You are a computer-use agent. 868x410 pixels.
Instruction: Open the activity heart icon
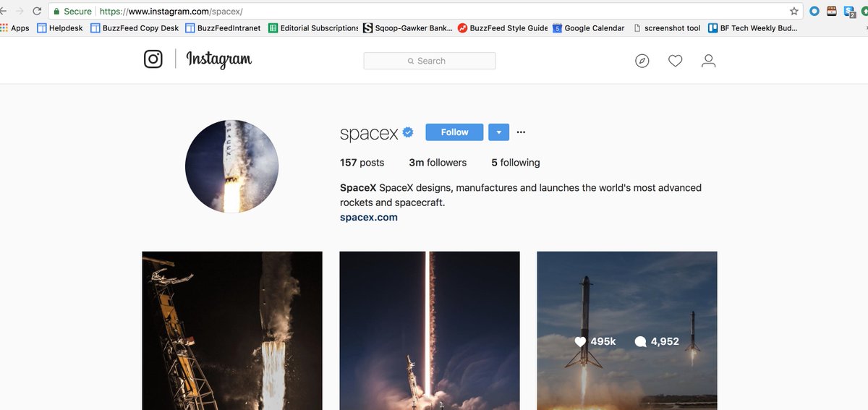point(675,61)
